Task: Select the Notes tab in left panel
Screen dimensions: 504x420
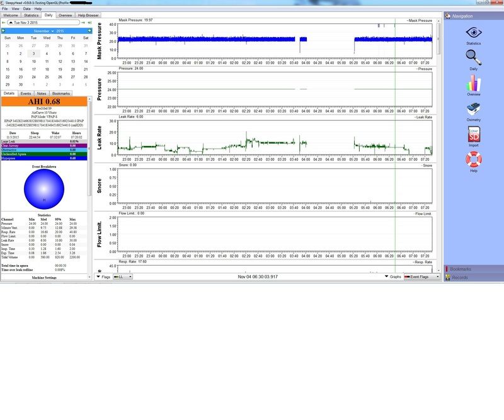Action: click(42, 94)
